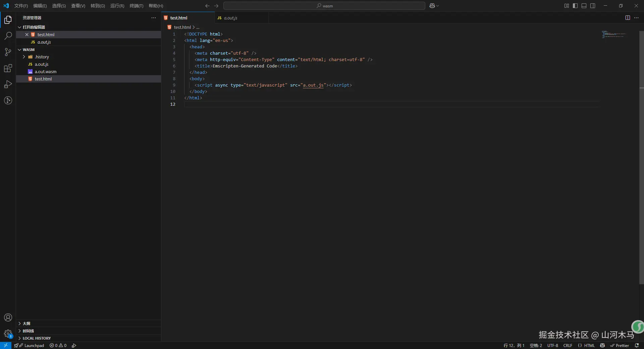
Task: Toggle the secondary sidebar visibility
Action: pos(593,6)
